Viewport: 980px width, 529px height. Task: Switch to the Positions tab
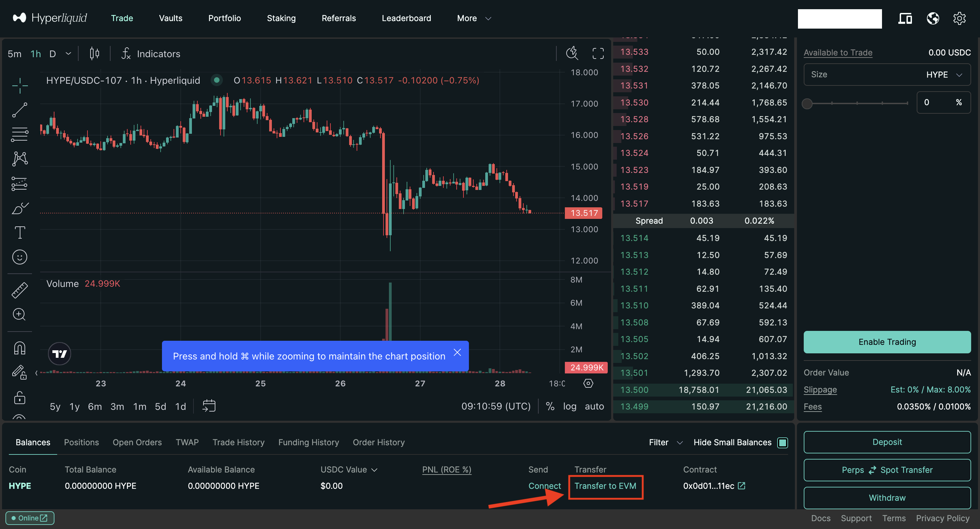pyautogui.click(x=81, y=442)
